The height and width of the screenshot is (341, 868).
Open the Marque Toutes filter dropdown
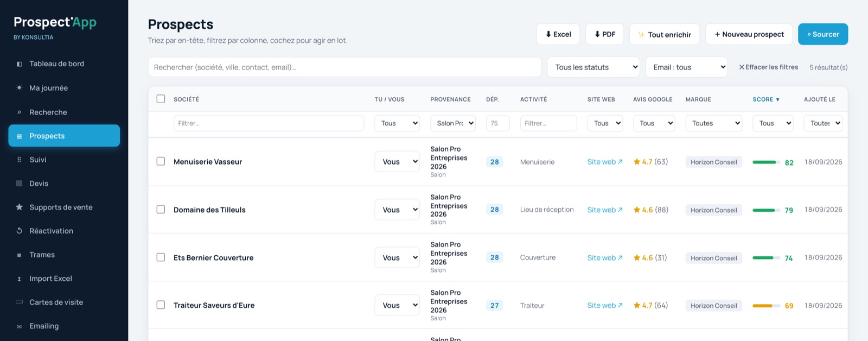[713, 123]
